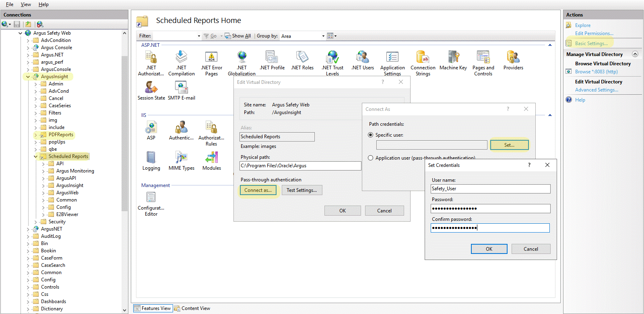
Task: Open the .NET Globalization feature
Action: 242,63
